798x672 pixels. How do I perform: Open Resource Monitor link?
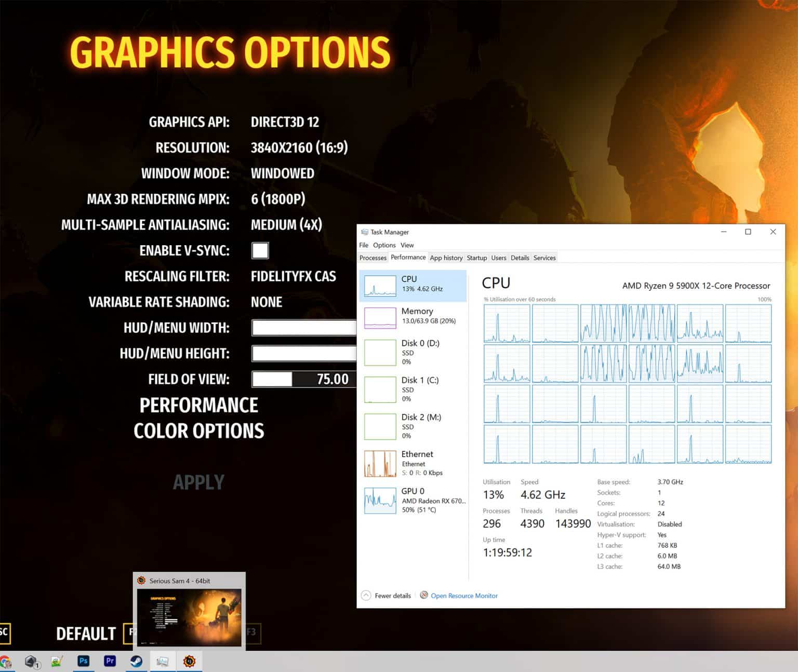point(464,596)
